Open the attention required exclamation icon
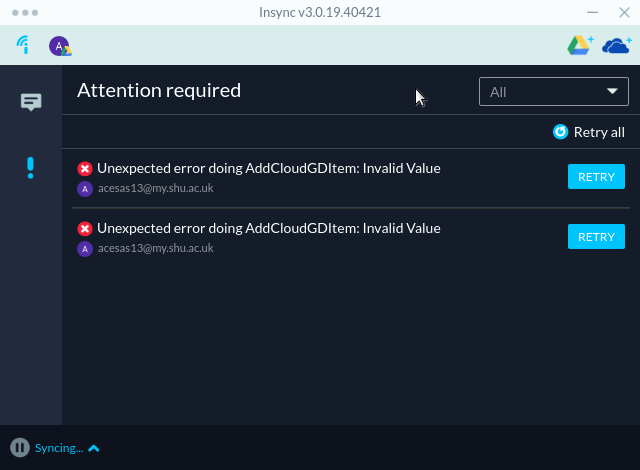Screen dimensions: 640x470 click(30, 168)
